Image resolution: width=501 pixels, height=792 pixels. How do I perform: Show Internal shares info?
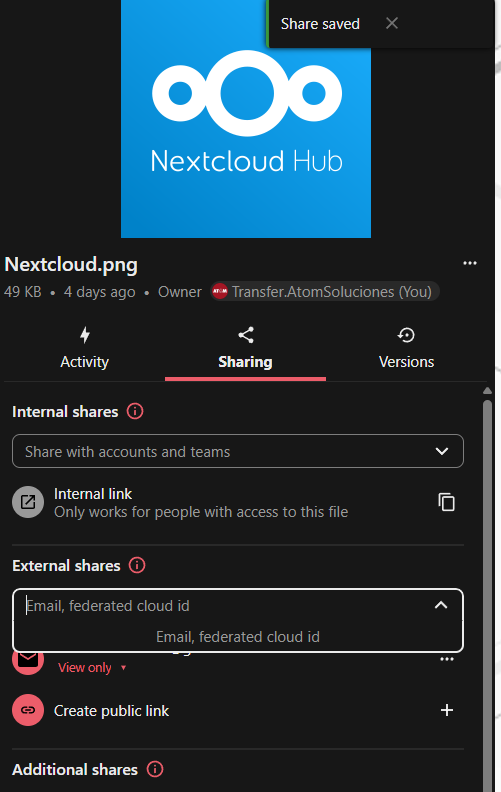pyautogui.click(x=135, y=411)
